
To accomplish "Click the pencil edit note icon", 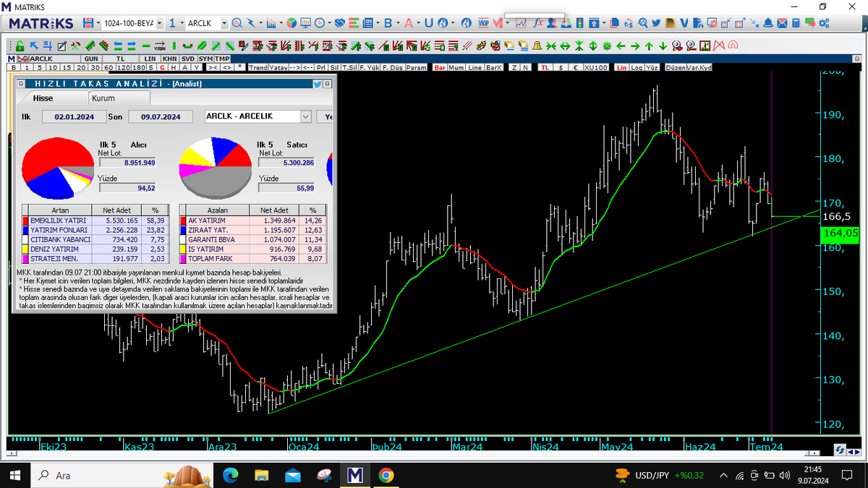I will click(61, 46).
